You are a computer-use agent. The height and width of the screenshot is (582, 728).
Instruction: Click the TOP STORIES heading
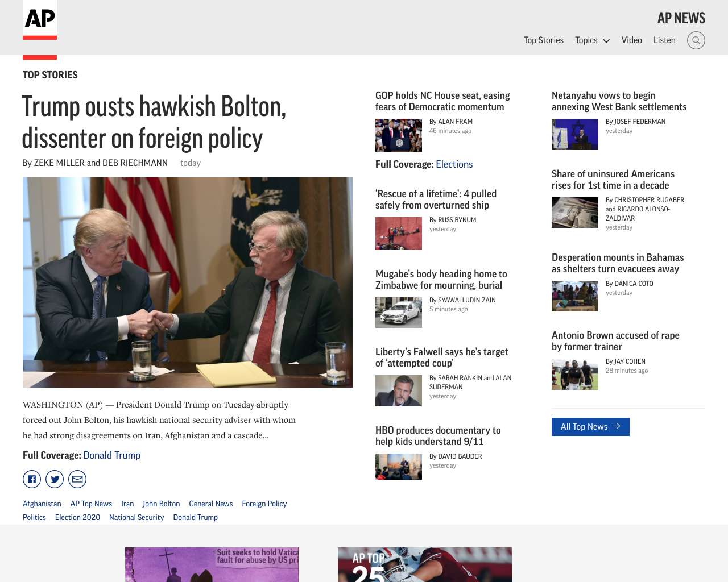tap(50, 75)
